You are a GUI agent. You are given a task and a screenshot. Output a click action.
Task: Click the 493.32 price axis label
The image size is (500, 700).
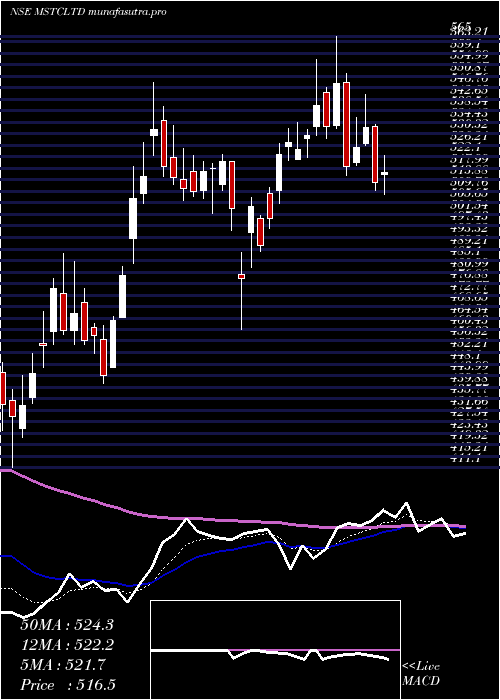pos(467,229)
